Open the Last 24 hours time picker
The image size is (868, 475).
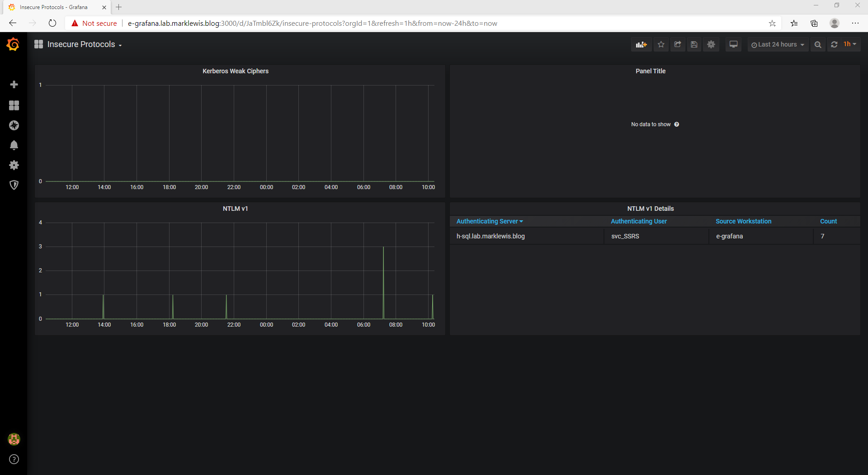pos(777,44)
